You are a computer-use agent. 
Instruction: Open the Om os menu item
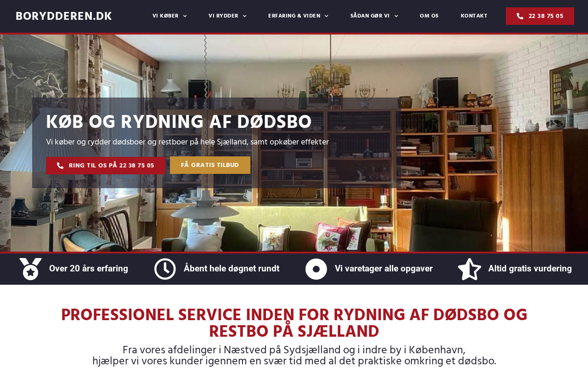429,16
